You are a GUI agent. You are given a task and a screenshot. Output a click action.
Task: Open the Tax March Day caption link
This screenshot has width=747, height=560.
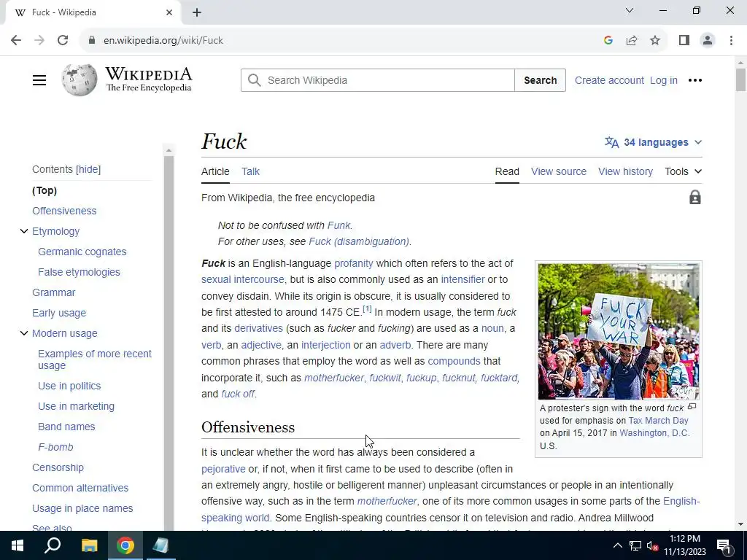(x=658, y=421)
